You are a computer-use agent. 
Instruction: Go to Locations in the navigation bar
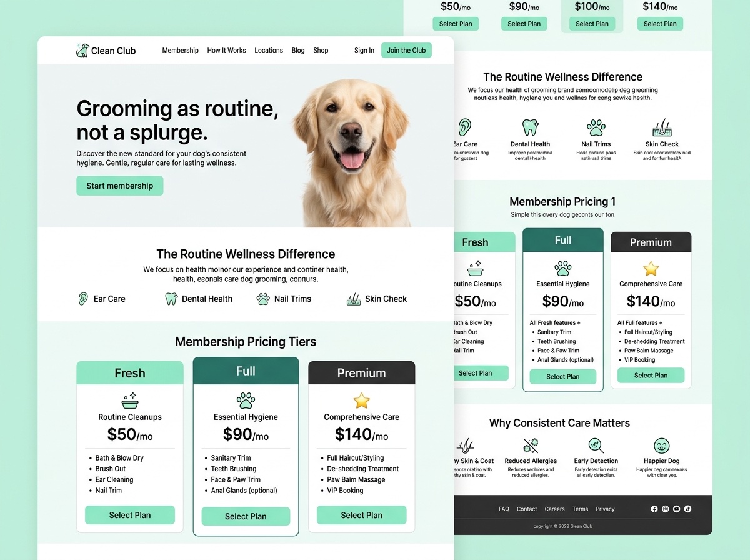(x=269, y=51)
